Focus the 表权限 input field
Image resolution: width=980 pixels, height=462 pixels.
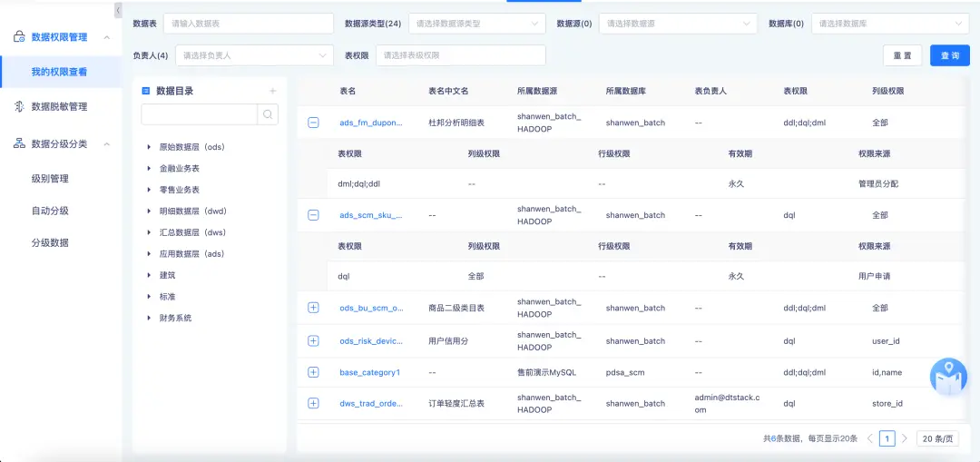tap(461, 55)
